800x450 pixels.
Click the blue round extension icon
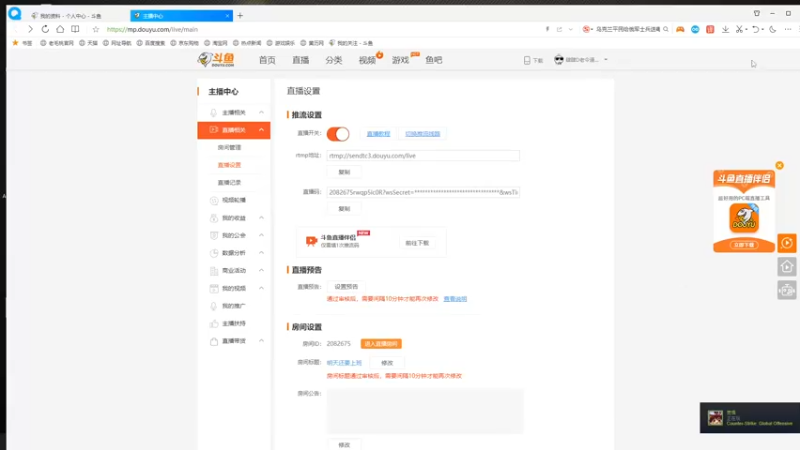pos(695,30)
